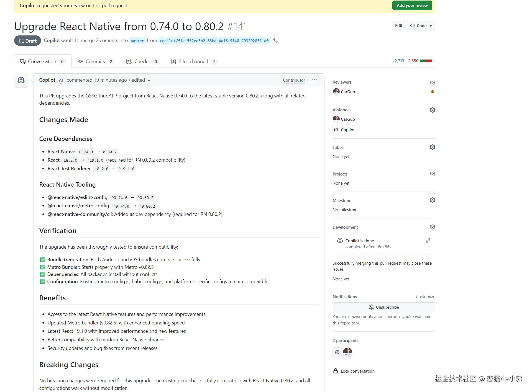Click Metro Bundler green checkmark
This screenshot has height=392, width=532.
[42, 267]
